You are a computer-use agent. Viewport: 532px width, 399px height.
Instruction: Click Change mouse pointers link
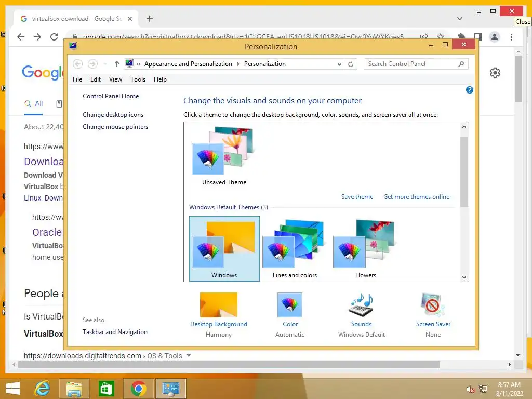[115, 127]
